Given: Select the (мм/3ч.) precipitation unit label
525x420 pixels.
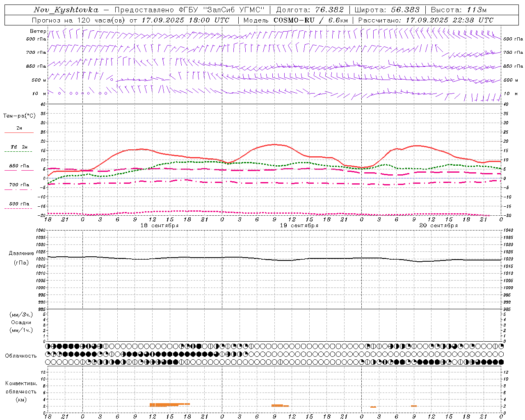Looking at the screenshot, I should (21, 315).
